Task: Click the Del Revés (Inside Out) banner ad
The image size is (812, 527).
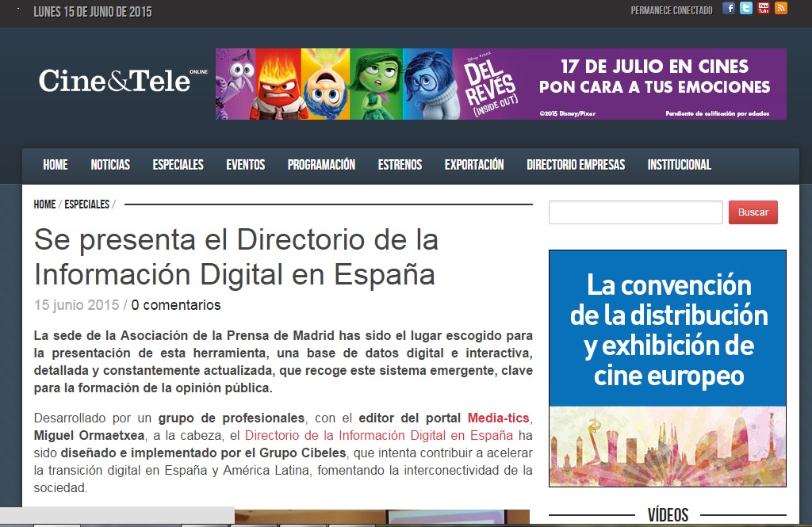Action: click(501, 84)
